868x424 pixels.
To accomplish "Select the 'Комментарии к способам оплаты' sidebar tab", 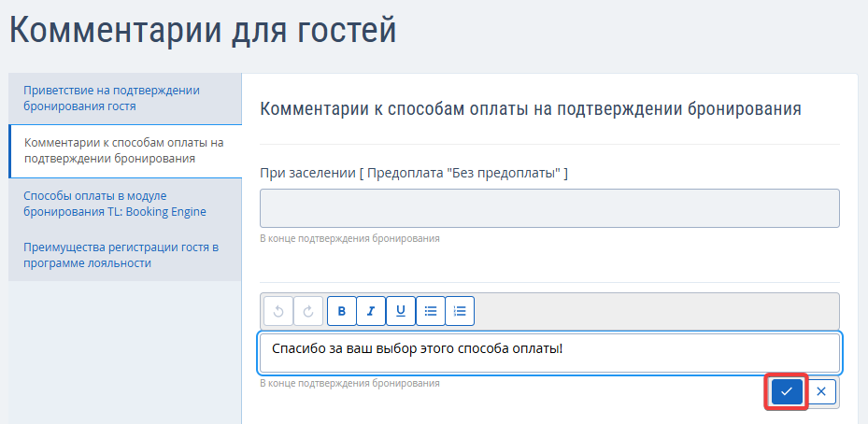I will point(124,150).
